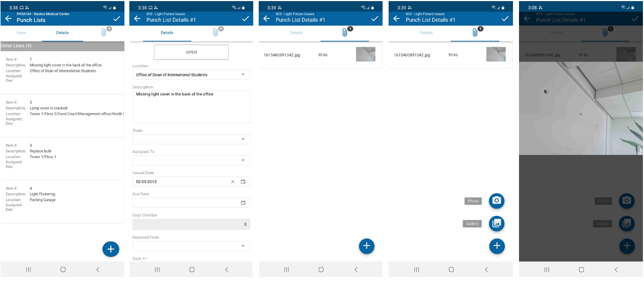Screen dimensions: 644x283
Task: Click the empty Due Date field
Action: [x=191, y=203]
